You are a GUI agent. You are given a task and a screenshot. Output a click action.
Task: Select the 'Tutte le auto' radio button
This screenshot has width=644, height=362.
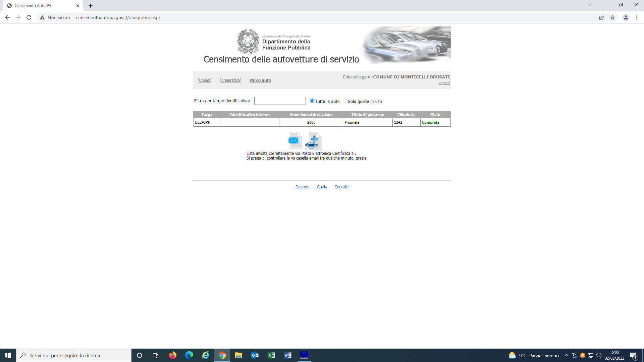tap(312, 101)
